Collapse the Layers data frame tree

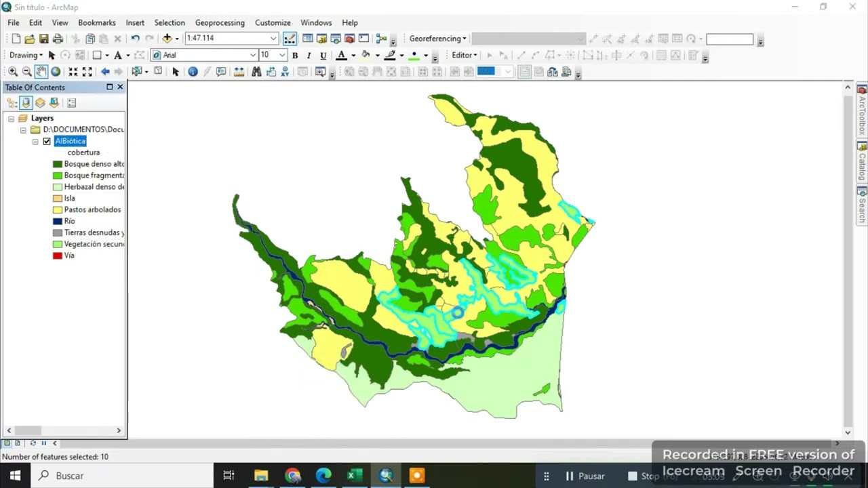tap(11, 119)
